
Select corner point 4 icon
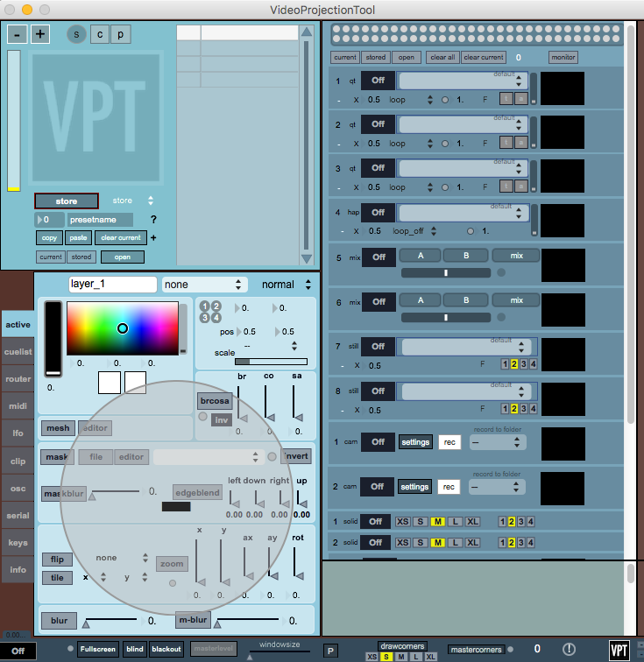click(216, 318)
